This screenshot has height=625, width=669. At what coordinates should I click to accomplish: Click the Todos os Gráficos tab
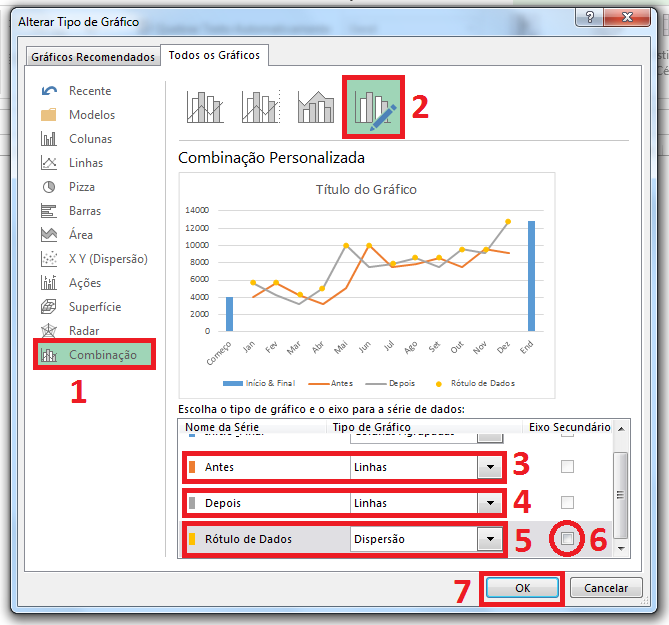click(214, 56)
